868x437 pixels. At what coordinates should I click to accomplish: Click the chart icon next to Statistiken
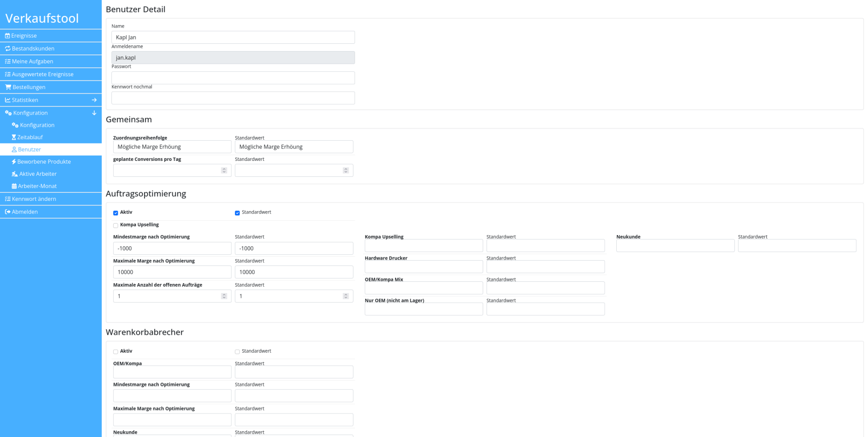[x=8, y=100]
